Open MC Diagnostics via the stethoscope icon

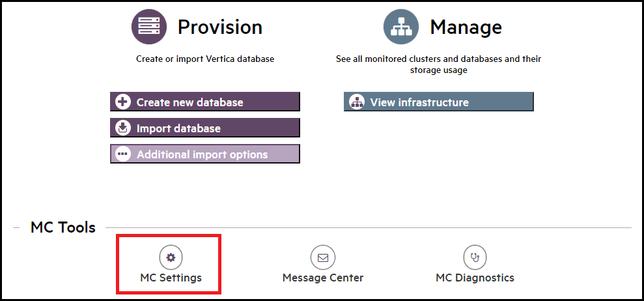click(x=475, y=257)
